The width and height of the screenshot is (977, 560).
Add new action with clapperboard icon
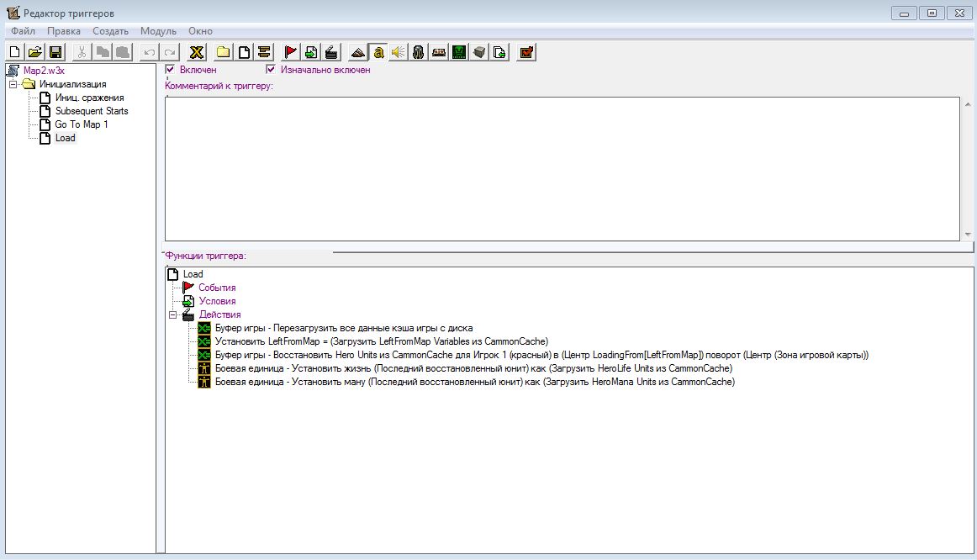pos(331,52)
